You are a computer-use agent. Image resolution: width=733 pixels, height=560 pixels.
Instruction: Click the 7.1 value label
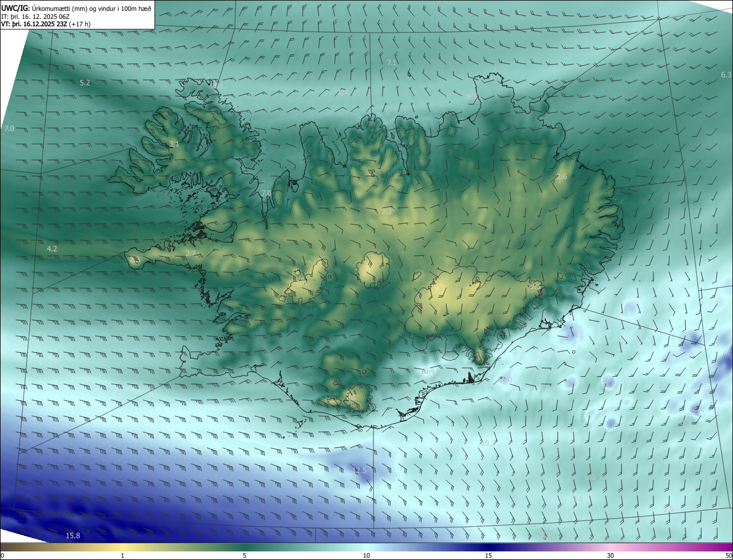[392, 62]
